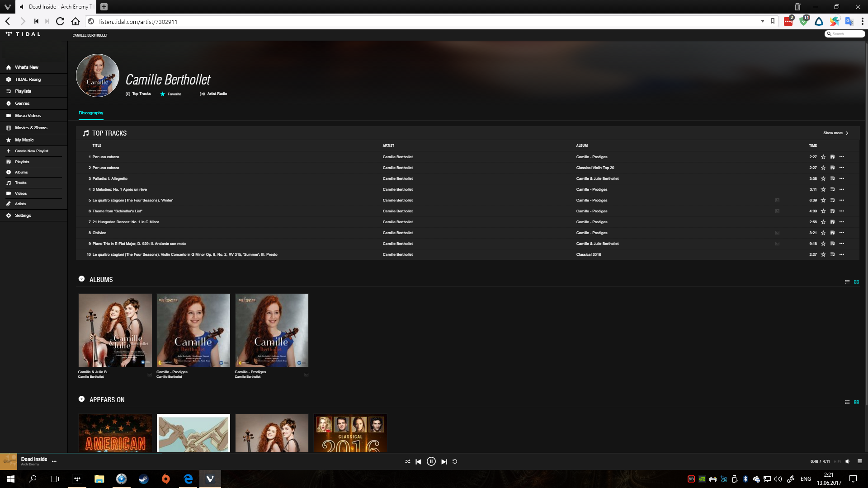The height and width of the screenshot is (488, 868).
Task: Favorite 'Theme from Schindler's List' track
Action: pos(823,211)
